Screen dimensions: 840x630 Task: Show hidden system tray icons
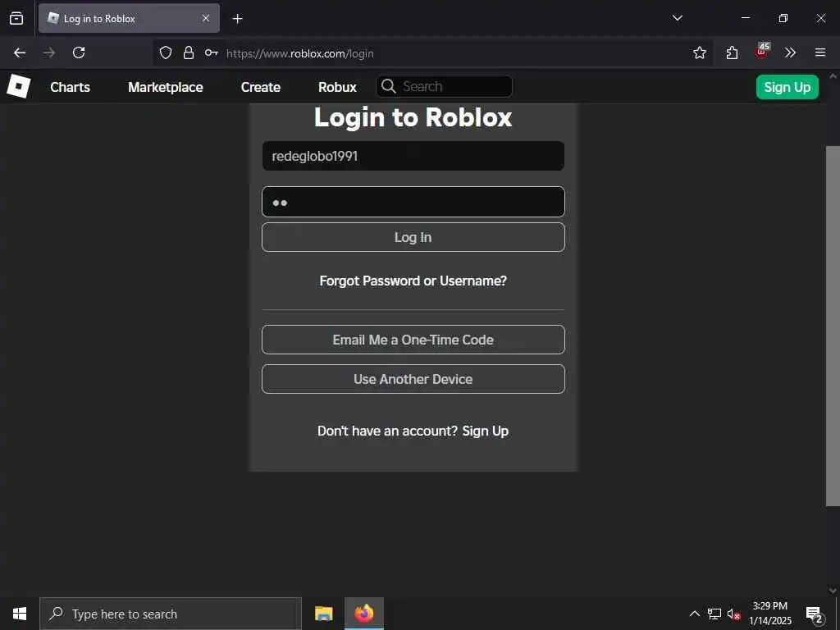tap(694, 614)
